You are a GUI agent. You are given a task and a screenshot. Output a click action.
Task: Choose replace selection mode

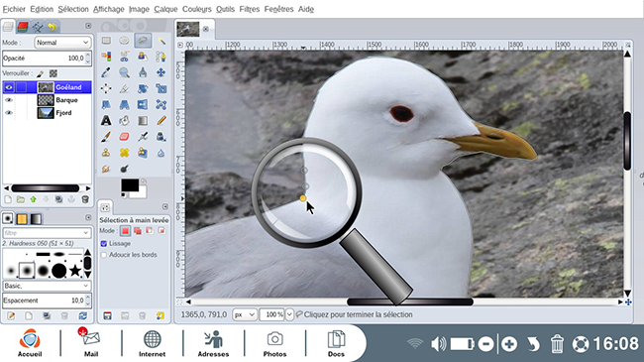(125, 231)
